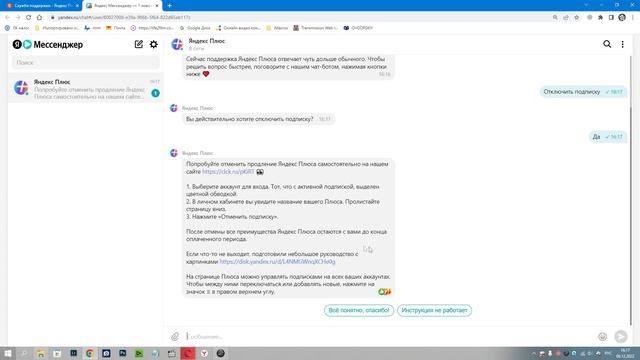Open the taskbar clock and date
The height and width of the screenshot is (360, 640).
[625, 353]
